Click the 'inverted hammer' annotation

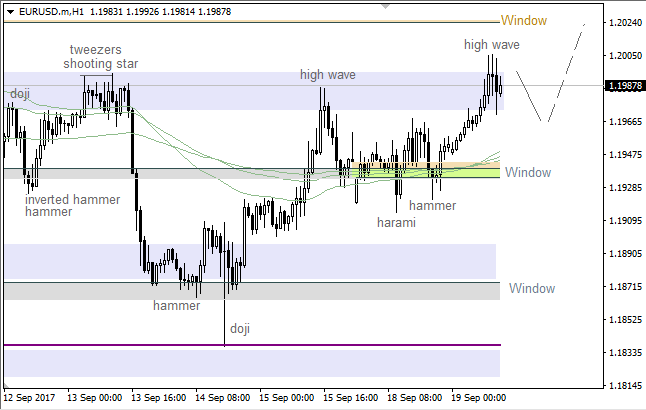click(72, 199)
